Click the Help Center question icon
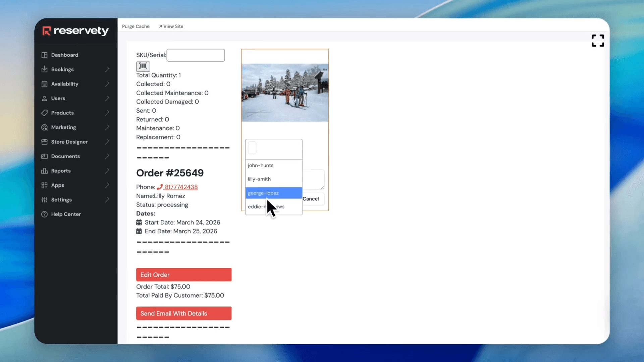 click(x=44, y=214)
